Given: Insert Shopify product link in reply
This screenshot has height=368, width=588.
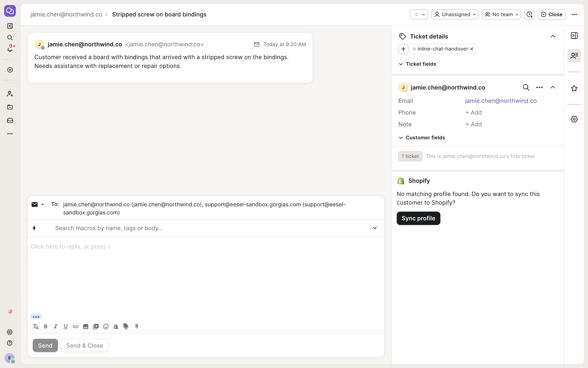Looking at the screenshot, I should tap(116, 326).
